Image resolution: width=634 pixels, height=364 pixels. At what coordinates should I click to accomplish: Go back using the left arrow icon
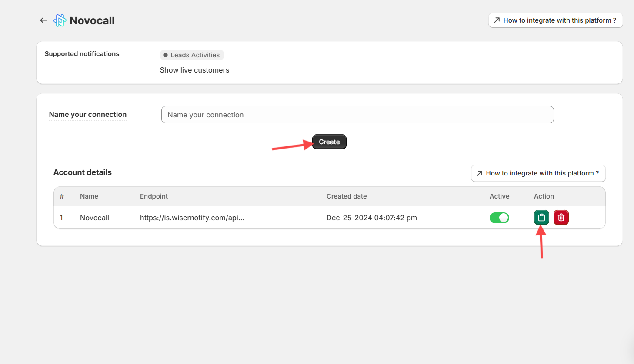click(43, 20)
